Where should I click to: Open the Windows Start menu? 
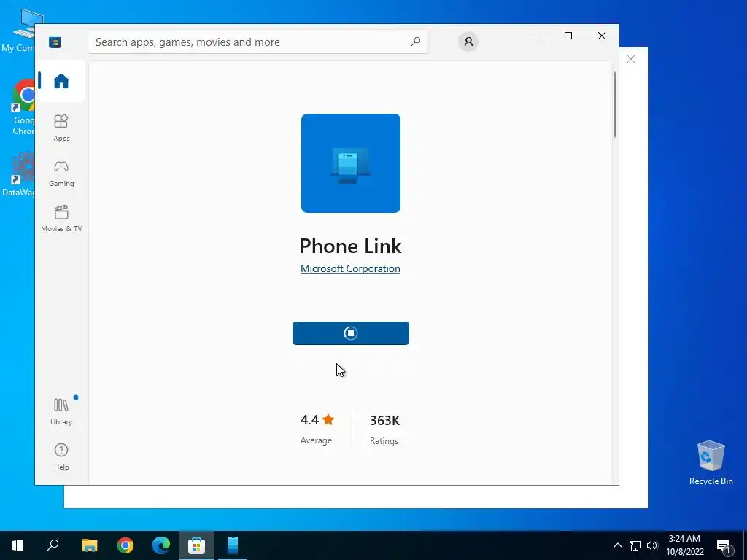18,545
